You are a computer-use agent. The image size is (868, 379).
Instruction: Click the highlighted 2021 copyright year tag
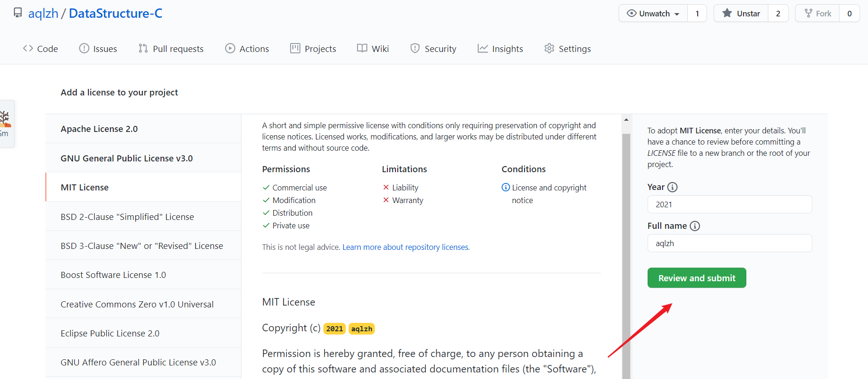tap(335, 328)
